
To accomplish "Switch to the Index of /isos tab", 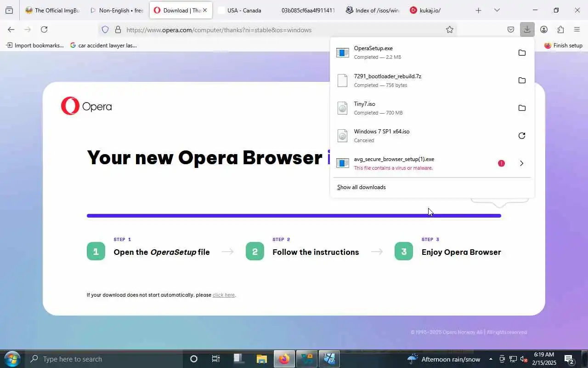I will pos(373,10).
